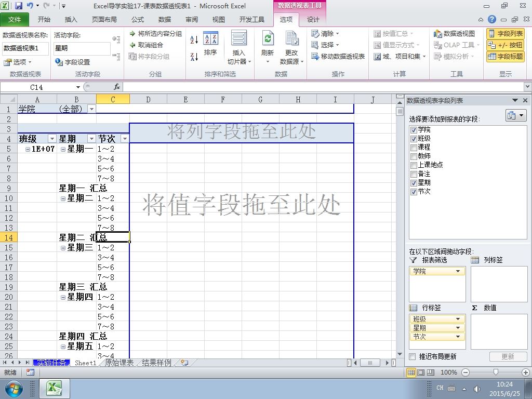532x399 pixels.
Task: Uncheck the 班级 field checkbox
Action: coord(413,139)
